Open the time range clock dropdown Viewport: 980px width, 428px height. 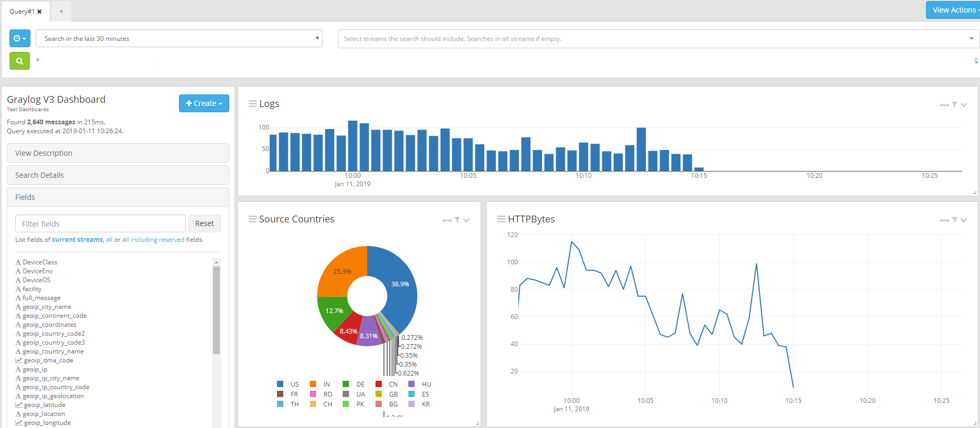pos(19,38)
